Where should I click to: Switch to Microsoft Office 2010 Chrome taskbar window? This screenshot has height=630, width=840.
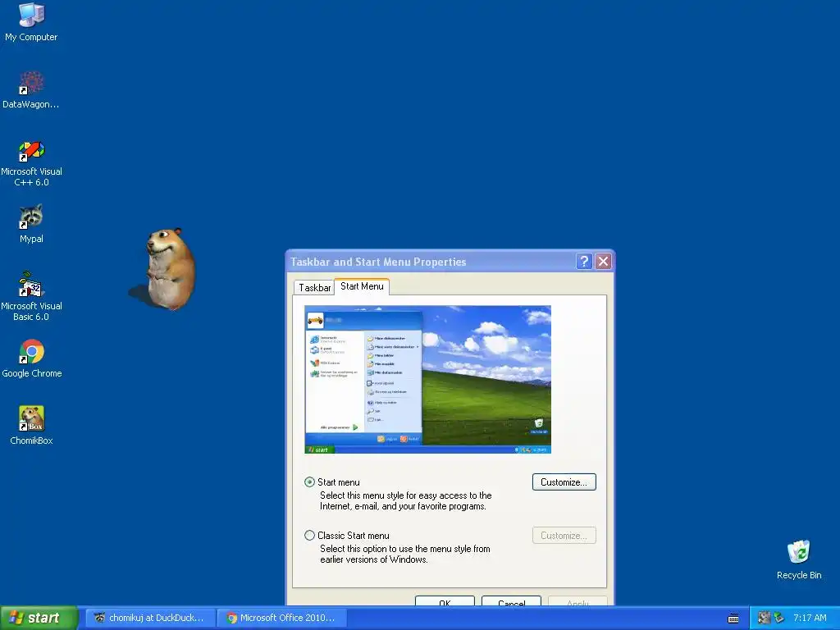click(282, 619)
